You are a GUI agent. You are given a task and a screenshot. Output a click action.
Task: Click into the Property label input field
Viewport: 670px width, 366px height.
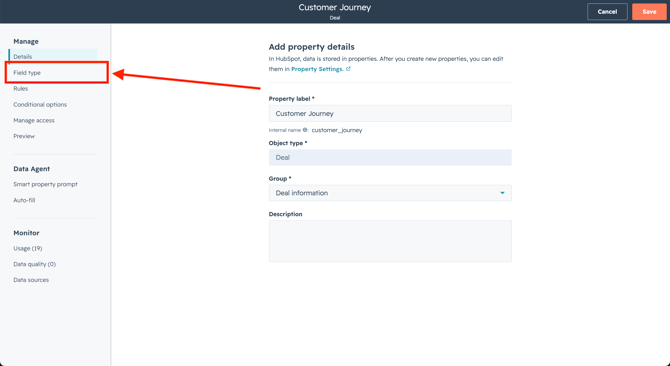point(390,114)
